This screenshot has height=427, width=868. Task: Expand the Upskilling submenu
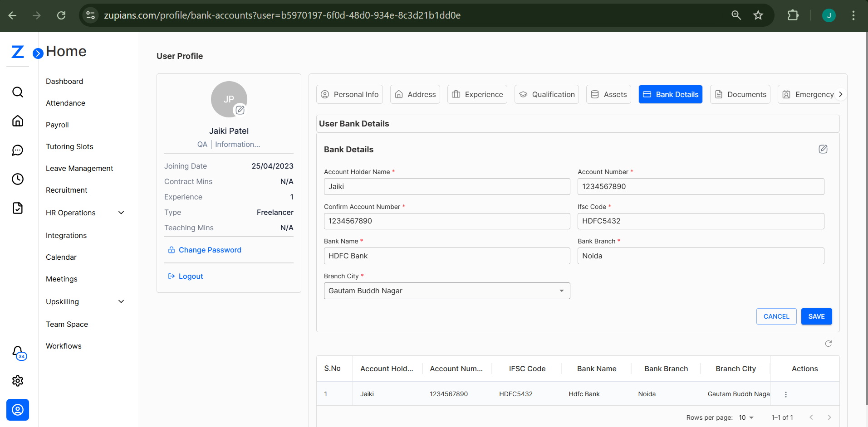(121, 301)
